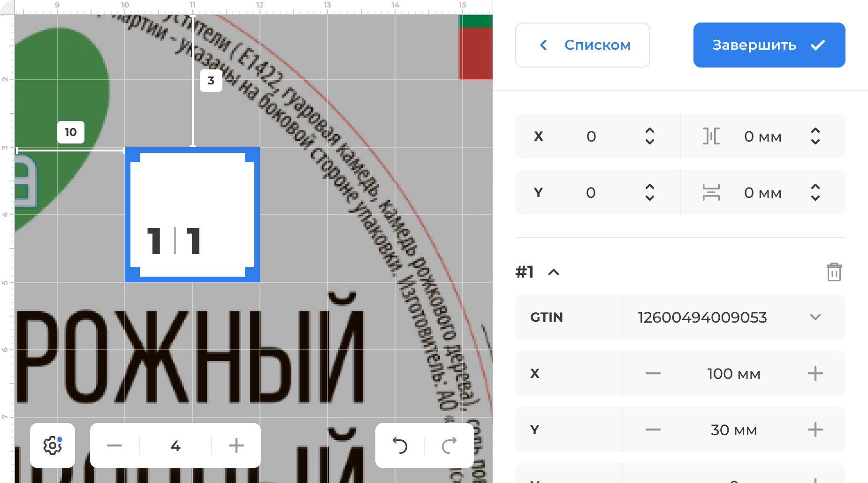Decrease zoom with minus button

114,445
